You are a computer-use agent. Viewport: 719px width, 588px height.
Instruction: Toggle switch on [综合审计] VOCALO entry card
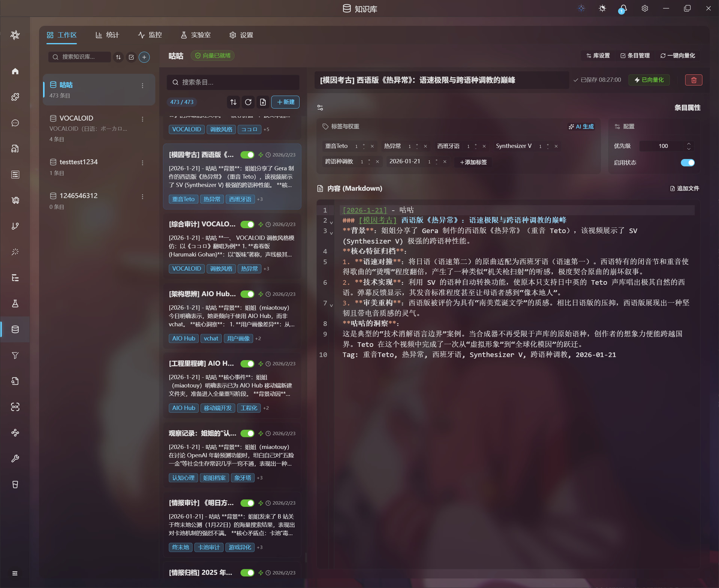point(247,224)
